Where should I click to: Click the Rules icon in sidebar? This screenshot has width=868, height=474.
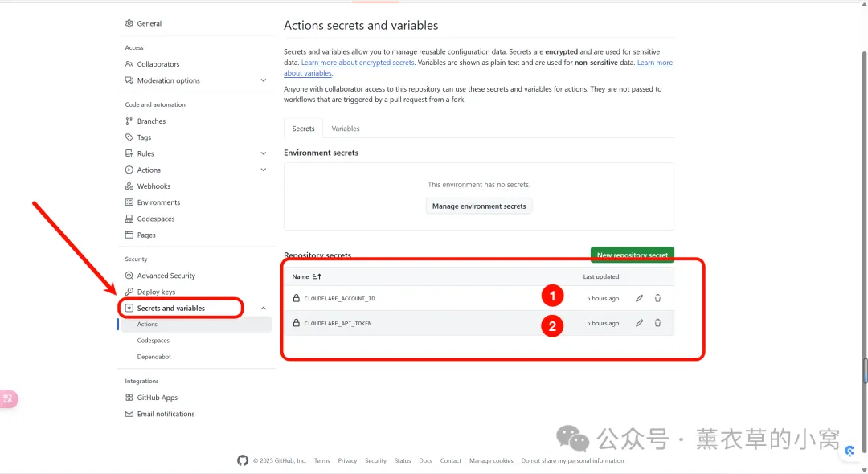[129, 153]
